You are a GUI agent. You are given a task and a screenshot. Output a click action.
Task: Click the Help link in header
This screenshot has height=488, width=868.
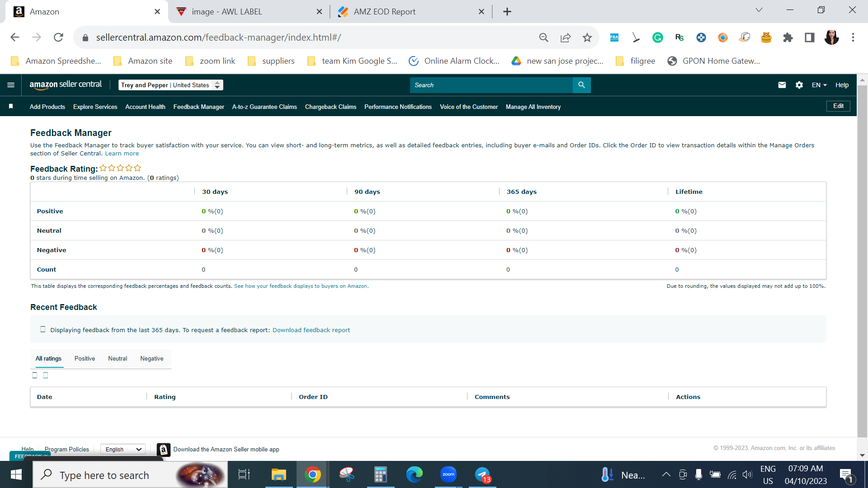click(842, 85)
